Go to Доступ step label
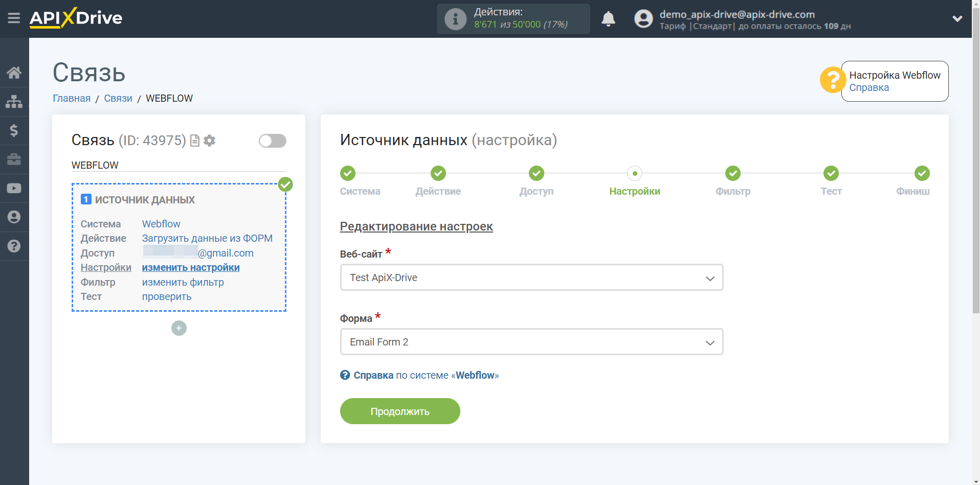Image resolution: width=980 pixels, height=485 pixels. pos(537,192)
